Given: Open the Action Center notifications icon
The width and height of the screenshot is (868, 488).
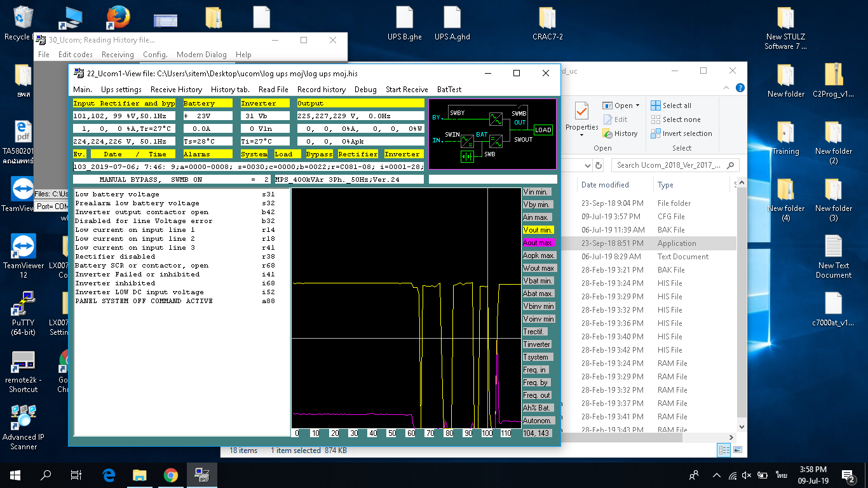Looking at the screenshot, I should 848,475.
